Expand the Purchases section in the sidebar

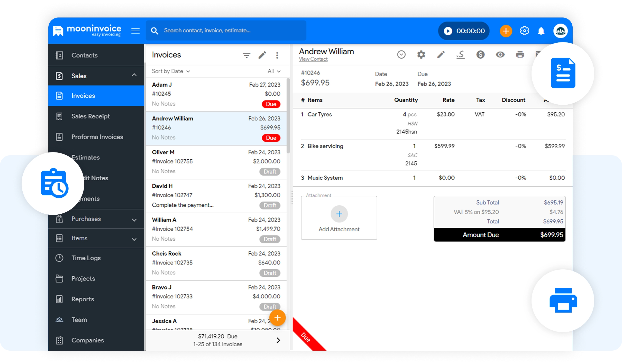click(x=86, y=219)
